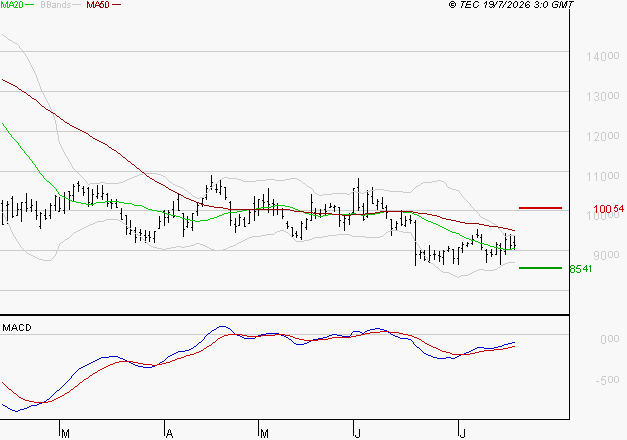Click the MACD panel label
627x440 pixels.
pos(17,328)
